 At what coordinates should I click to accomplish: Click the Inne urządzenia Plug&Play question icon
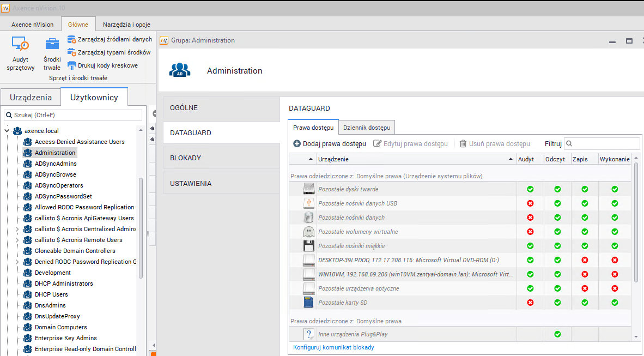pyautogui.click(x=309, y=334)
